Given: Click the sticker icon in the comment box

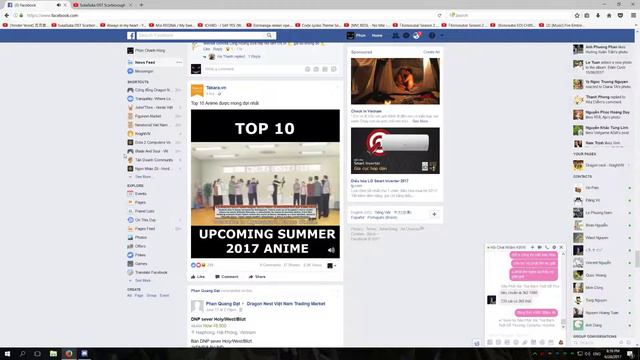Looking at the screenshot, I should click(x=334, y=69).
